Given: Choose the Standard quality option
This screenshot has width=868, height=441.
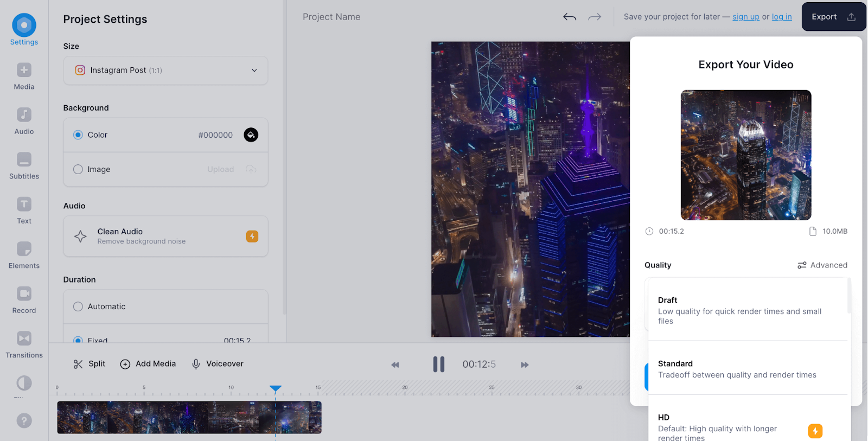Looking at the screenshot, I should (x=748, y=369).
